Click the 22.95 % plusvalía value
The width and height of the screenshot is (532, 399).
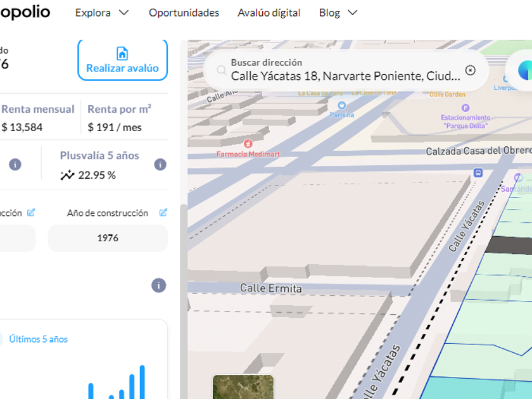click(x=97, y=175)
